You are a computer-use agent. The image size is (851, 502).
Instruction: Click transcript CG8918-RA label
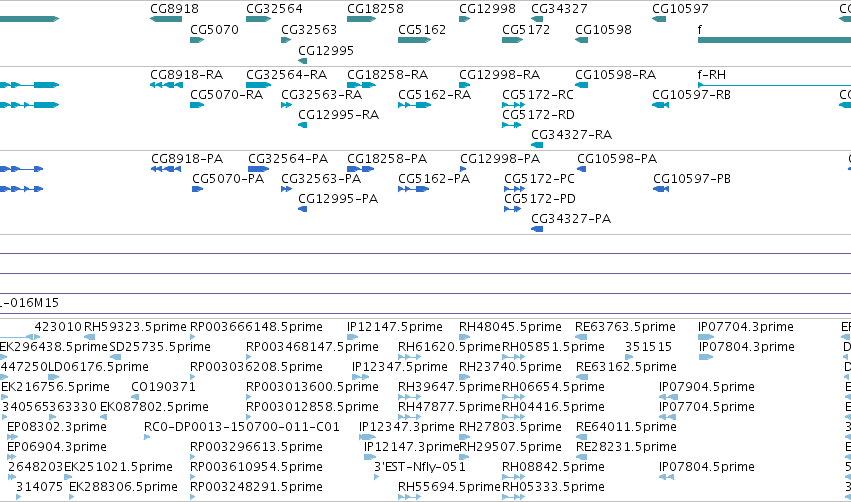pyautogui.click(x=186, y=74)
